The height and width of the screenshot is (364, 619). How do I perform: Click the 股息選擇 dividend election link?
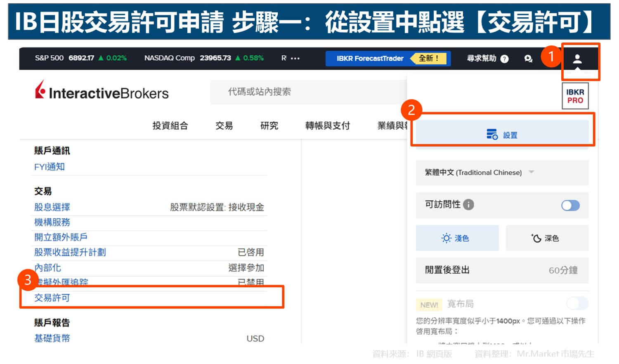click(52, 207)
